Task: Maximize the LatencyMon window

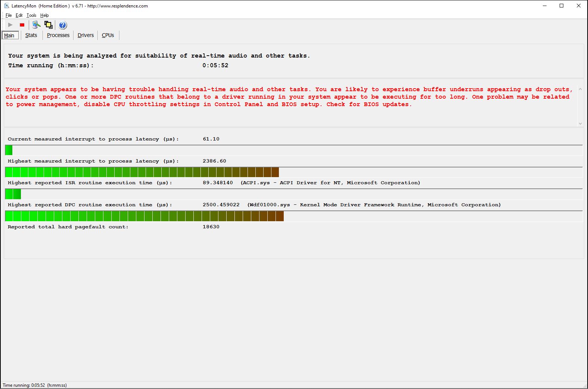Action: (x=561, y=6)
